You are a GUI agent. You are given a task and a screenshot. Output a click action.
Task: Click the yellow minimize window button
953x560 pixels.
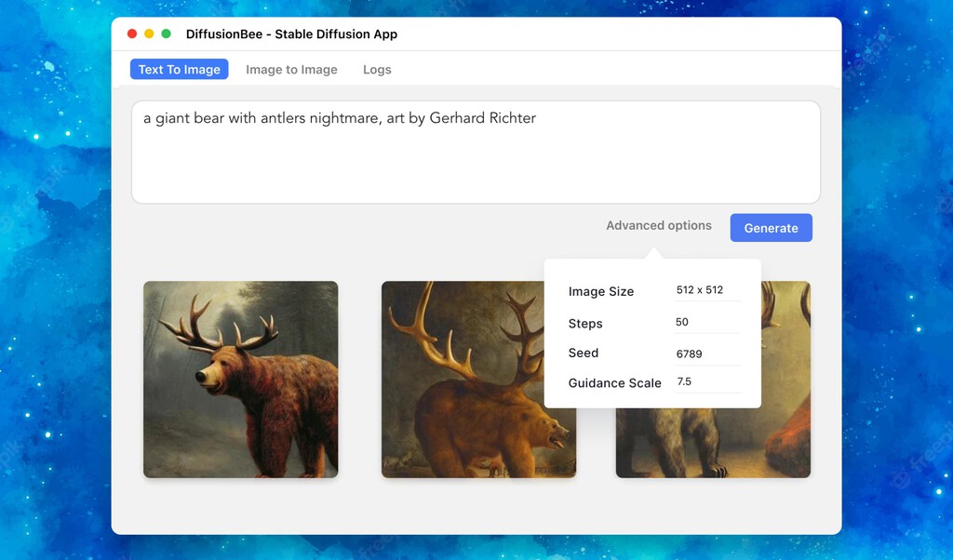coord(147,32)
